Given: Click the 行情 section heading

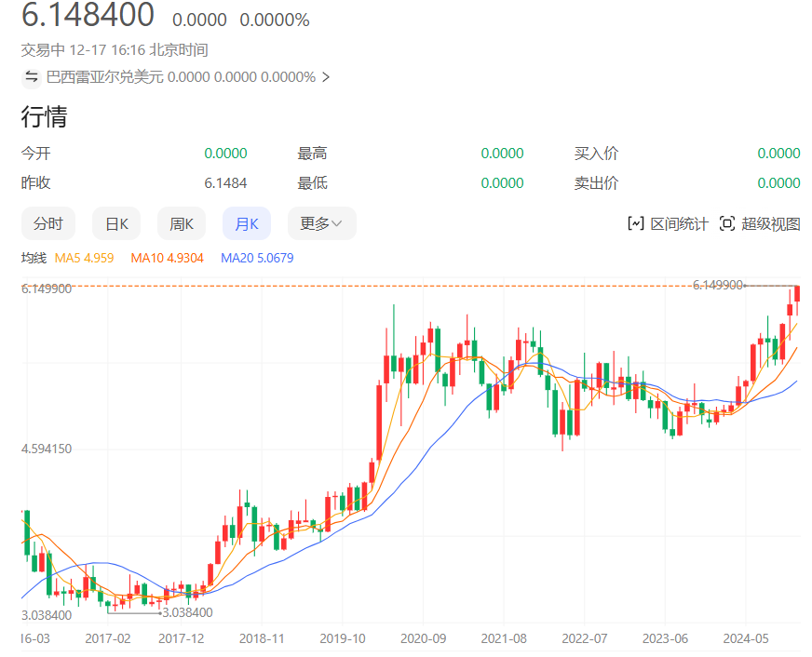Looking at the screenshot, I should coord(44,116).
